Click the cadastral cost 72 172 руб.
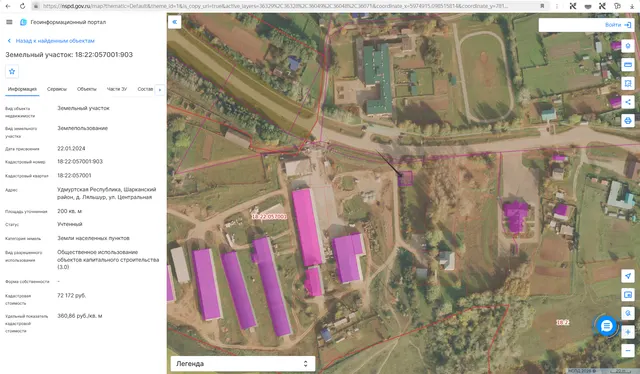This screenshot has height=374, width=640. (71, 296)
